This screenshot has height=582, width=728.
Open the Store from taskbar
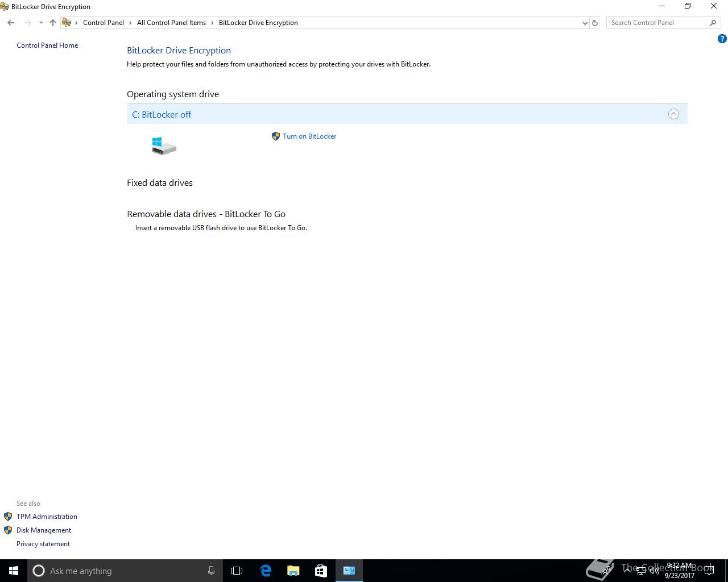pyautogui.click(x=321, y=571)
